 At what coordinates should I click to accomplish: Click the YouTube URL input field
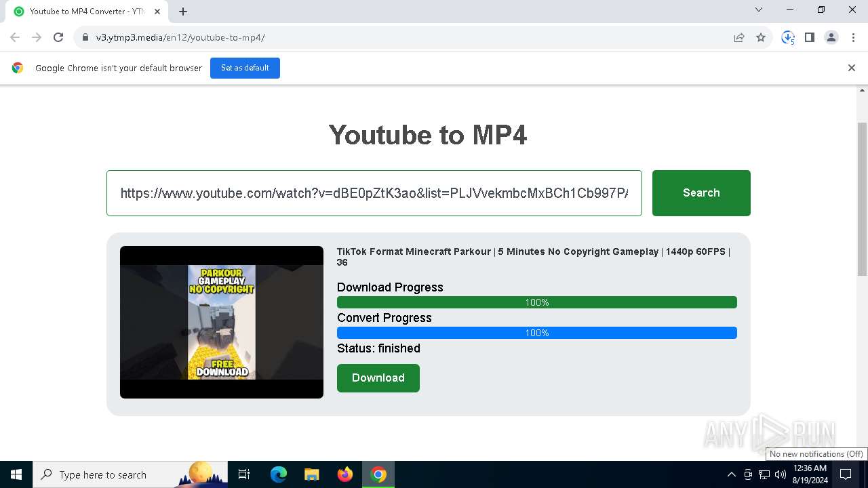tap(374, 193)
